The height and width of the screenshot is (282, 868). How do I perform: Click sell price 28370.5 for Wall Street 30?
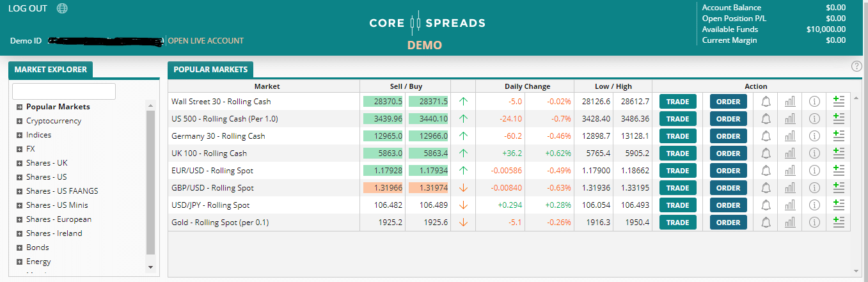click(x=383, y=101)
